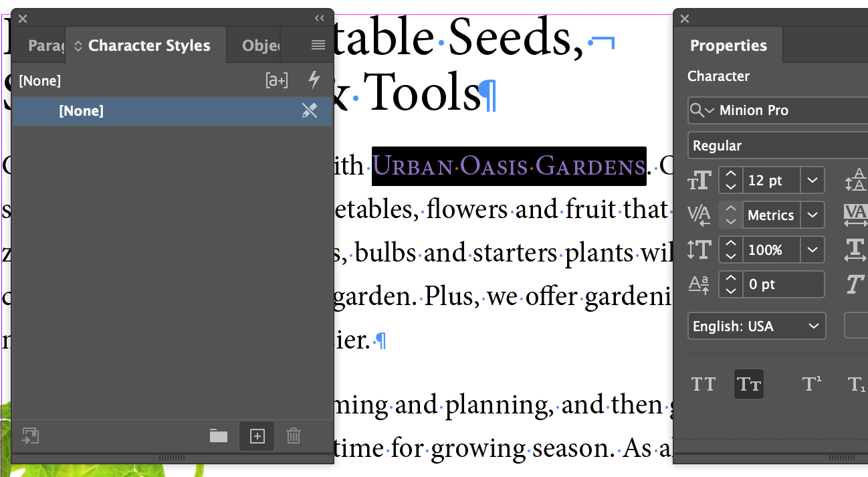Screen dimensions: 868x477
Task: Open the Properties tab
Action: (x=728, y=45)
